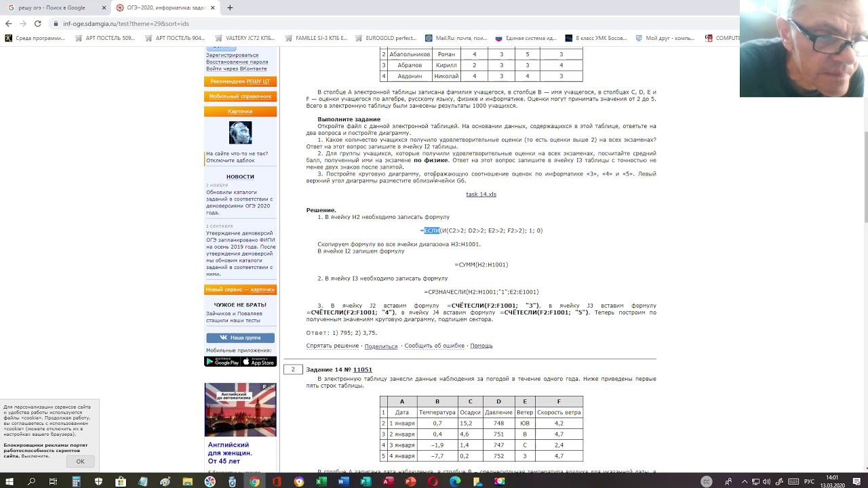Open the Calculator icon in taskbar
Screen dimensions: 868x488
click(76, 481)
